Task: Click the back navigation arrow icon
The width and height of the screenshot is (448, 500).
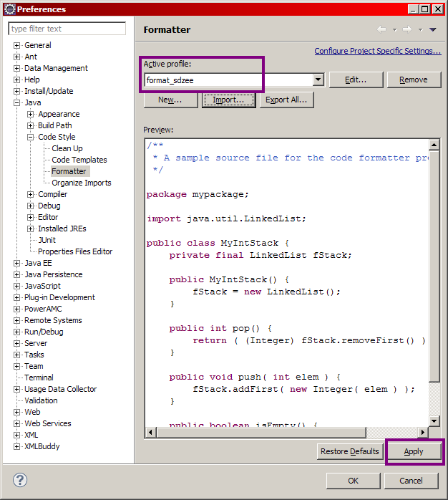Action: pyautogui.click(x=381, y=29)
